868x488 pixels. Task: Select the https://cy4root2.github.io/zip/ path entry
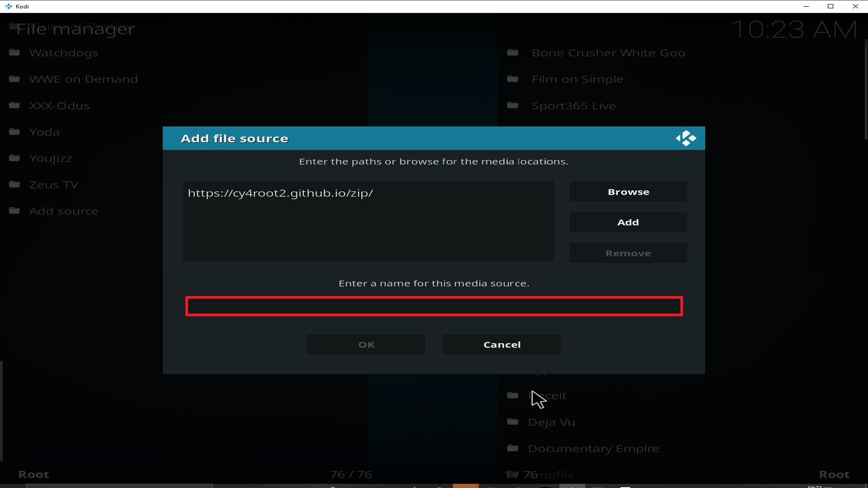click(x=280, y=193)
